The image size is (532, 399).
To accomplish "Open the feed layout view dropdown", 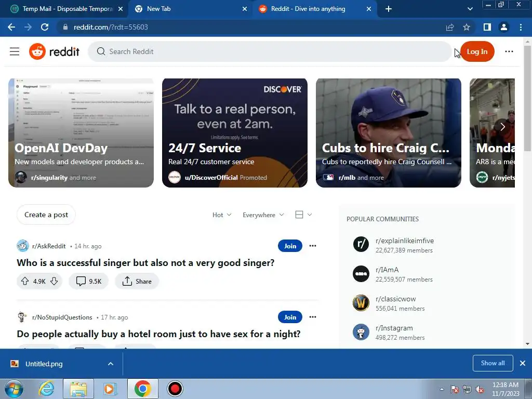I will [x=303, y=215].
